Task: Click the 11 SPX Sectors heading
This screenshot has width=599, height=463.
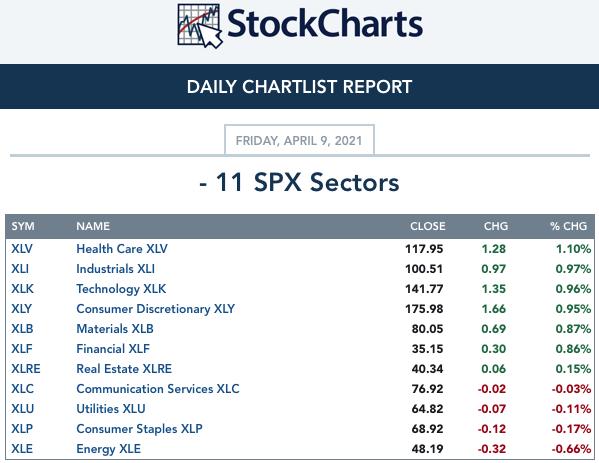Action: coord(299,182)
